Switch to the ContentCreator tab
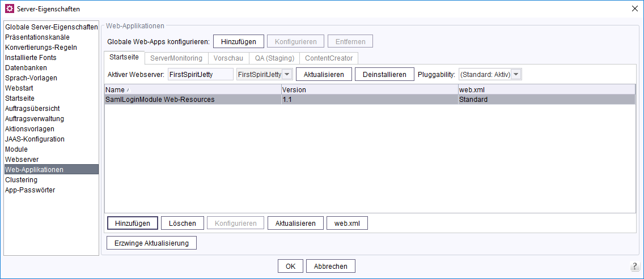This screenshot has width=644, height=279. coord(328,58)
